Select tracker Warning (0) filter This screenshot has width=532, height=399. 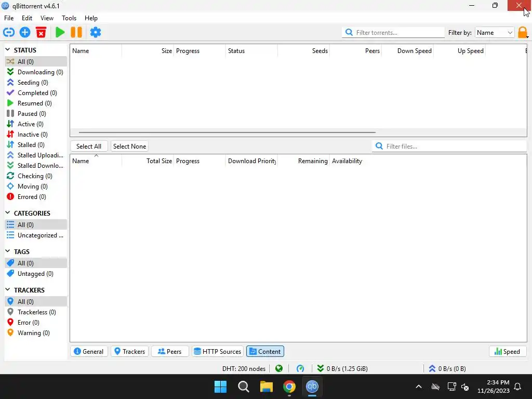click(36, 333)
